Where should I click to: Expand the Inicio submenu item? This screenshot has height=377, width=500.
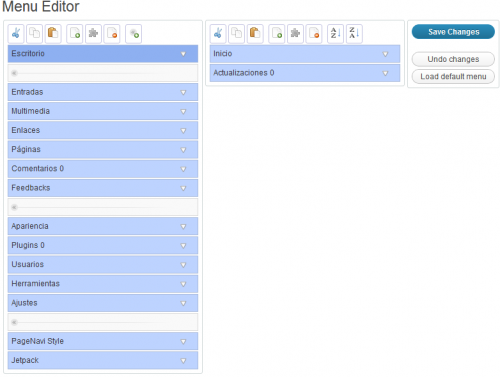click(385, 54)
